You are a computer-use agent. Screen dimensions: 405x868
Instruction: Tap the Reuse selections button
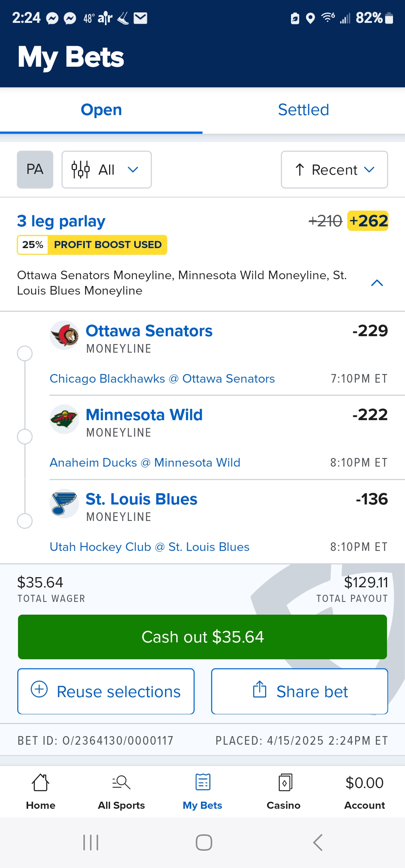click(x=106, y=691)
